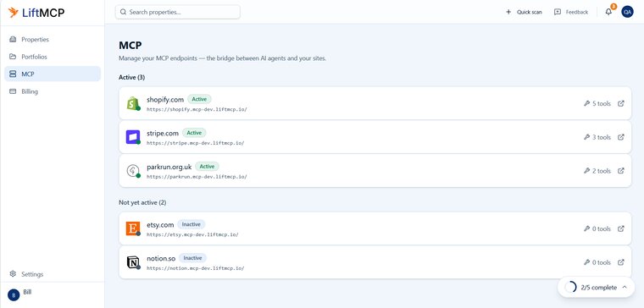Click the stripe.mcp-dev.liftmcp.io URL

click(196, 143)
